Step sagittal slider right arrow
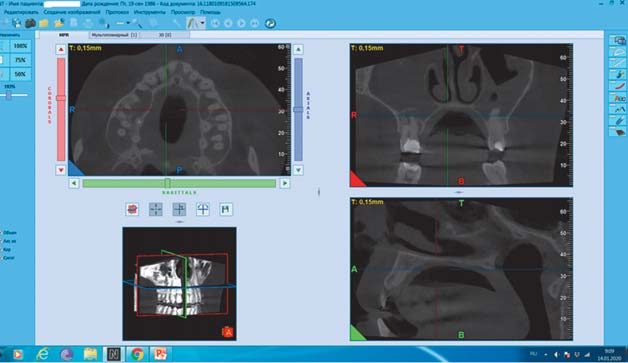The image size is (628, 363). [285, 183]
